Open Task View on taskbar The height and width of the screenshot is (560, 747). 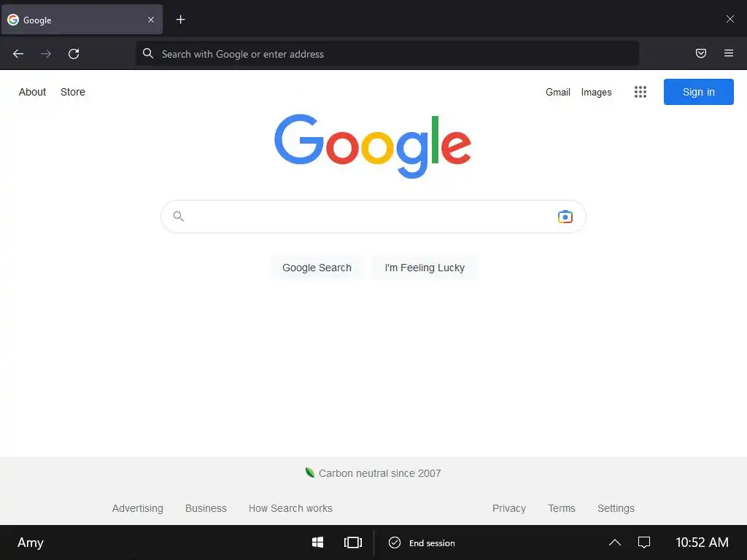coord(353,542)
